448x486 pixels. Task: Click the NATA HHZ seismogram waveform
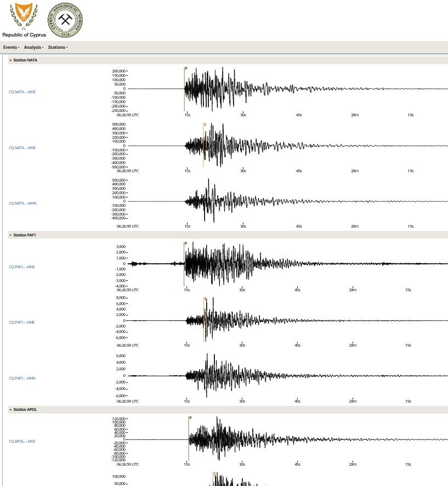(287, 89)
